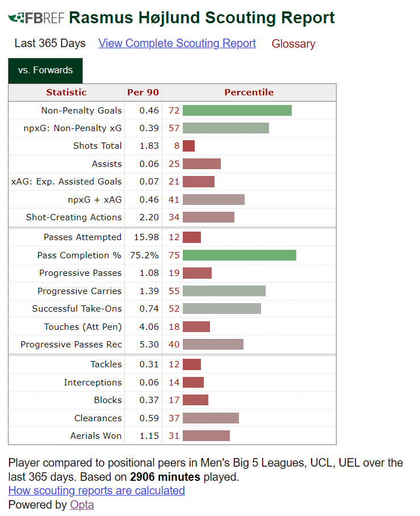The width and height of the screenshot is (420, 516).
Task: Click the Shot-Creating Actions statistic label
Action: coord(74,217)
